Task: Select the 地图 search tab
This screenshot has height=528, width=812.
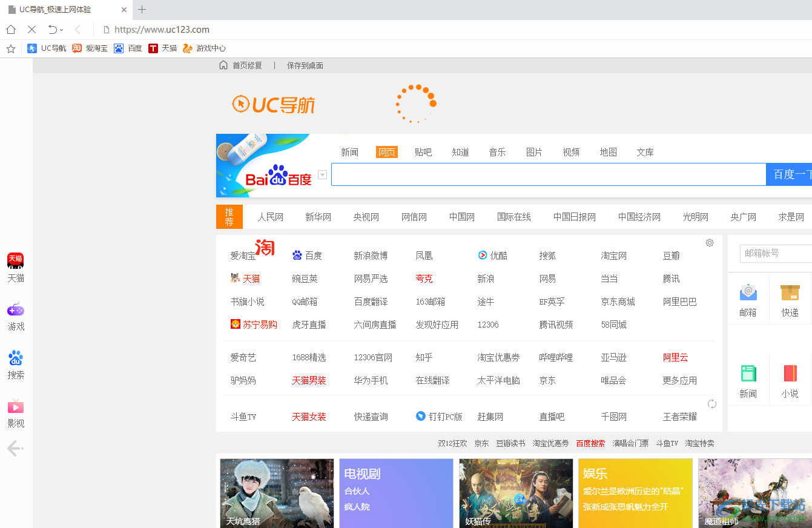Action: click(608, 152)
